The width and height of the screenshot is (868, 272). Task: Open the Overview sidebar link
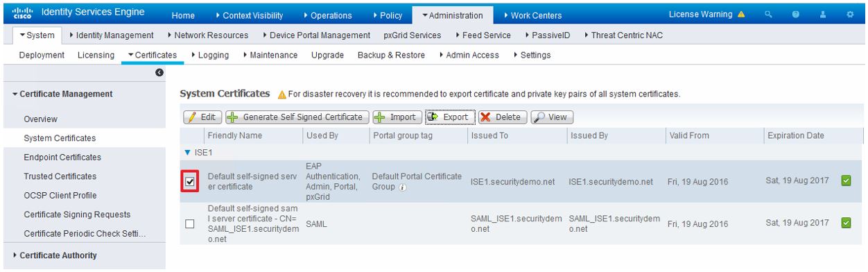click(40, 119)
